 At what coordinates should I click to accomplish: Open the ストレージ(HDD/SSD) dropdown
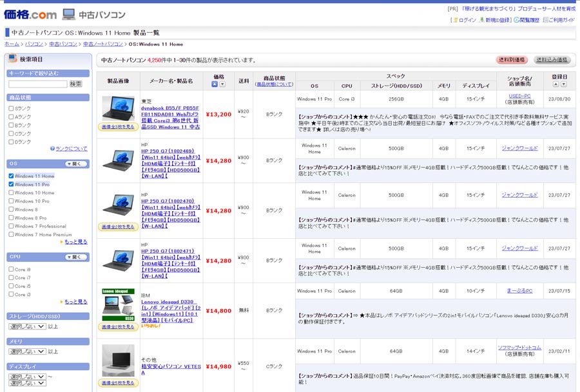[27, 326]
